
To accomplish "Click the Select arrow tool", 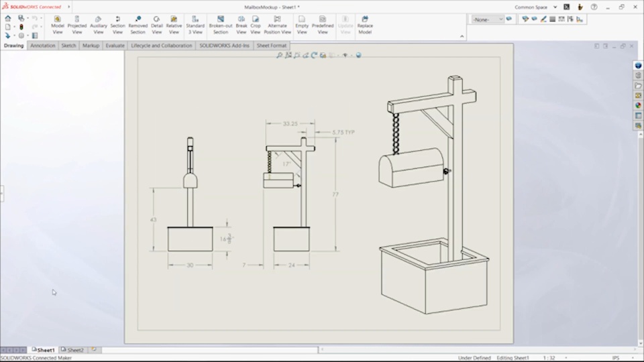I will [x=7, y=36].
